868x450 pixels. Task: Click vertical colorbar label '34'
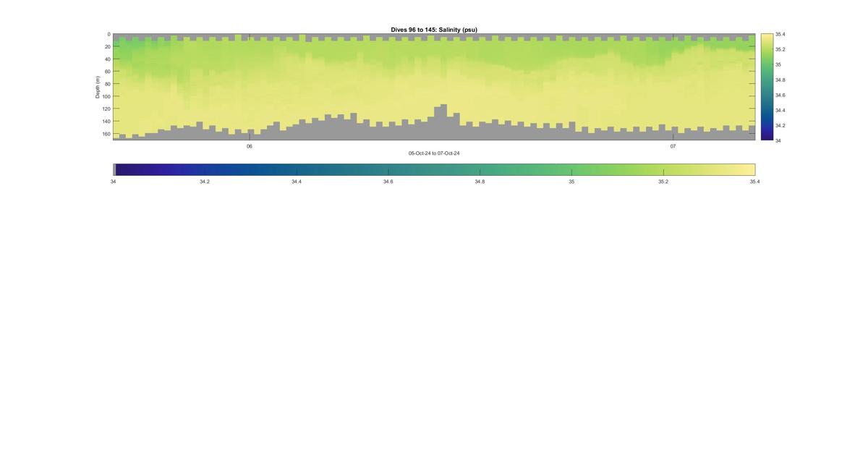[x=778, y=140]
